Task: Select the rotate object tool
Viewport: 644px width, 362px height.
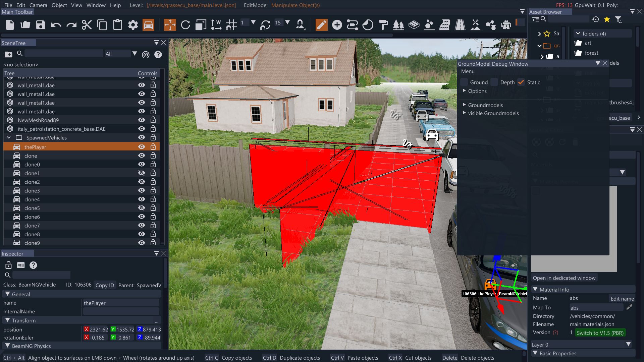Action: pyautogui.click(x=185, y=25)
